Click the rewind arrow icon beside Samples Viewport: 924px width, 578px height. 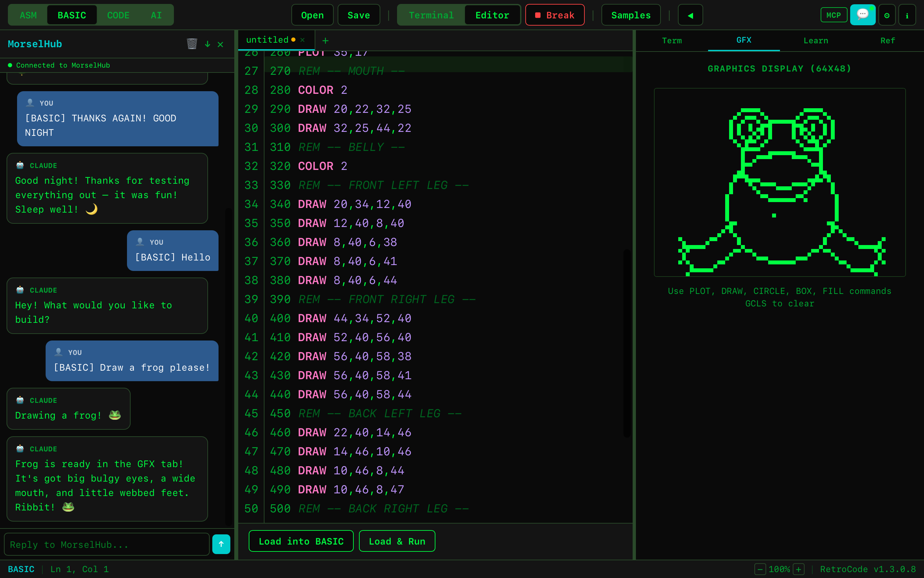(690, 15)
